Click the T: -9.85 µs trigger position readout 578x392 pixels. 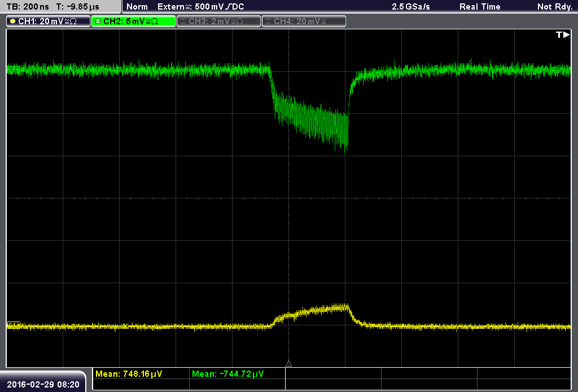(77, 7)
